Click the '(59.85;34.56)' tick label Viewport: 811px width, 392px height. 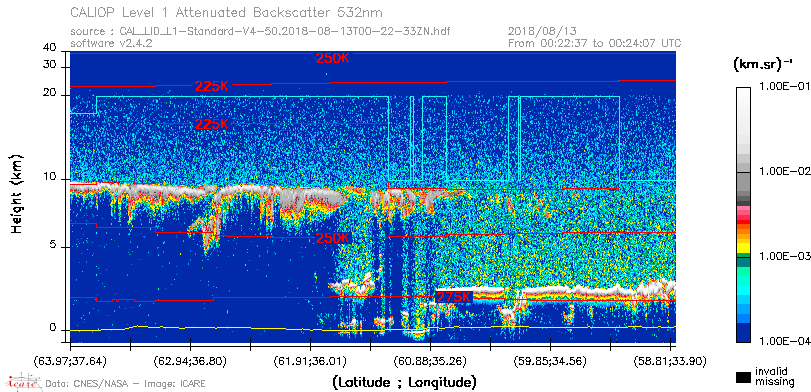(x=550, y=360)
